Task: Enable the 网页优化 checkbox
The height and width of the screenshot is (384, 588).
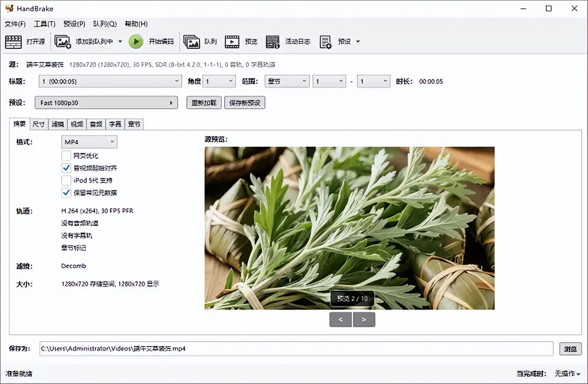Action: [66, 155]
